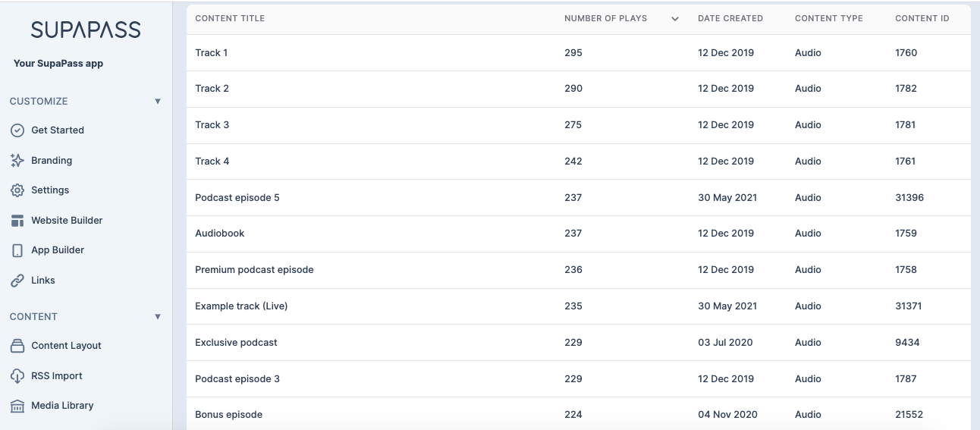Collapse the CONTENT section arrow
980x430 pixels.
click(x=158, y=316)
